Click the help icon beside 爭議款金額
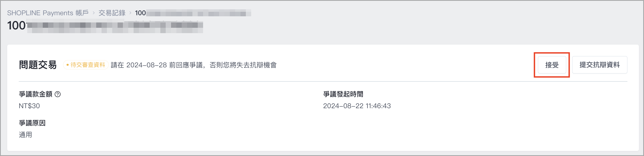 [58, 94]
